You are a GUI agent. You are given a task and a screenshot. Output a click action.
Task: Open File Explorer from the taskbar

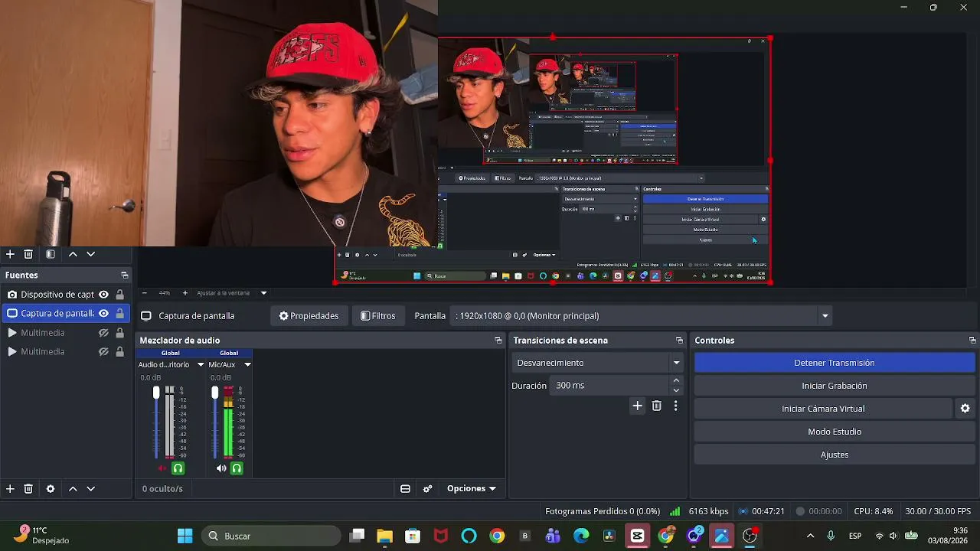tap(384, 536)
